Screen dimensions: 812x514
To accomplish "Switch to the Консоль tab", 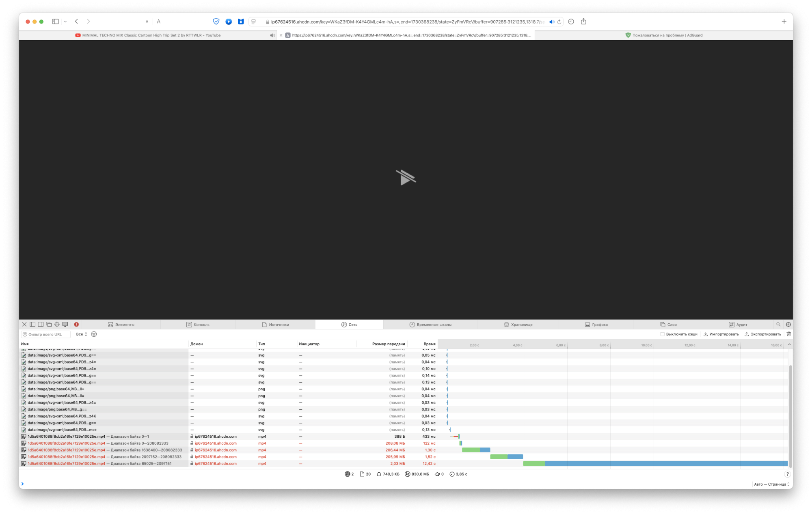I will coord(198,324).
